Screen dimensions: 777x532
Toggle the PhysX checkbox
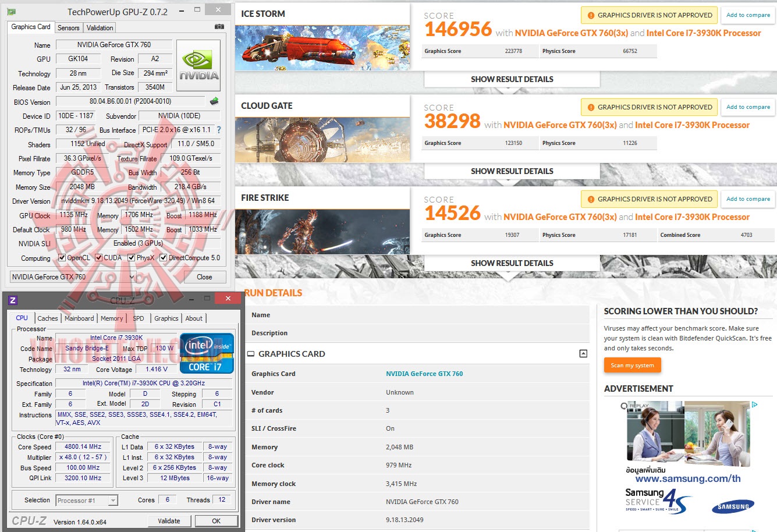[131, 257]
